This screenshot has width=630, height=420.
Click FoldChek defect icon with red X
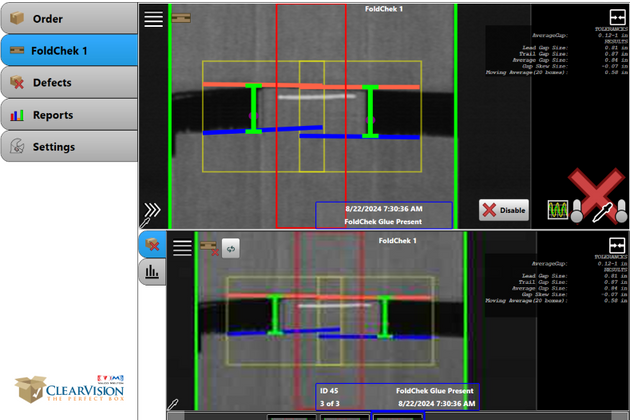[209, 248]
